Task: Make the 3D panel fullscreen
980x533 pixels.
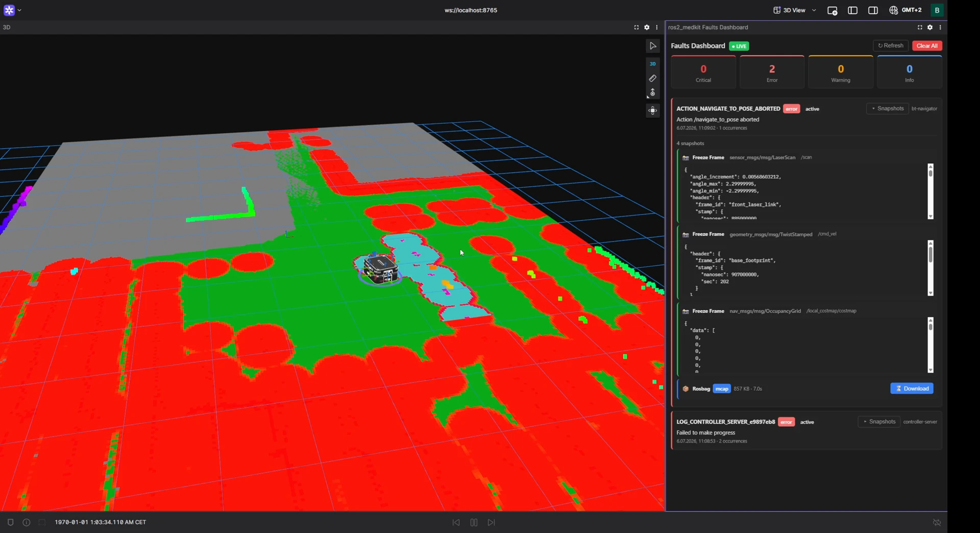Action: click(x=636, y=28)
